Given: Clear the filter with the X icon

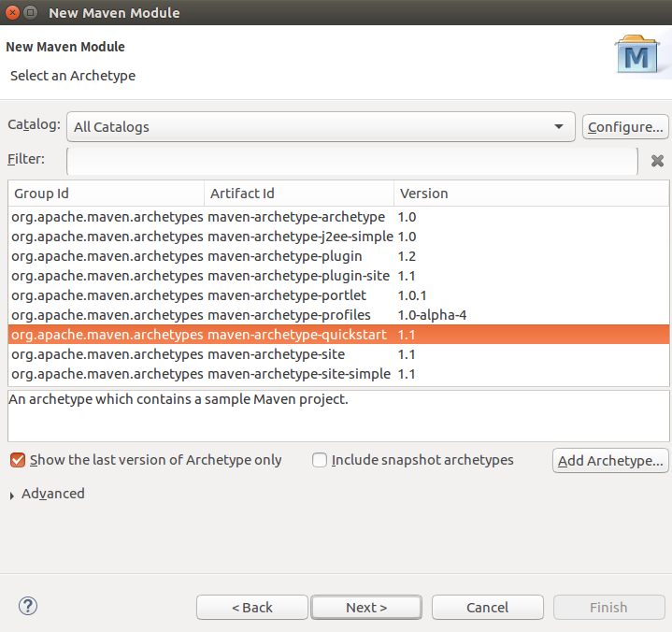Looking at the screenshot, I should [657, 161].
